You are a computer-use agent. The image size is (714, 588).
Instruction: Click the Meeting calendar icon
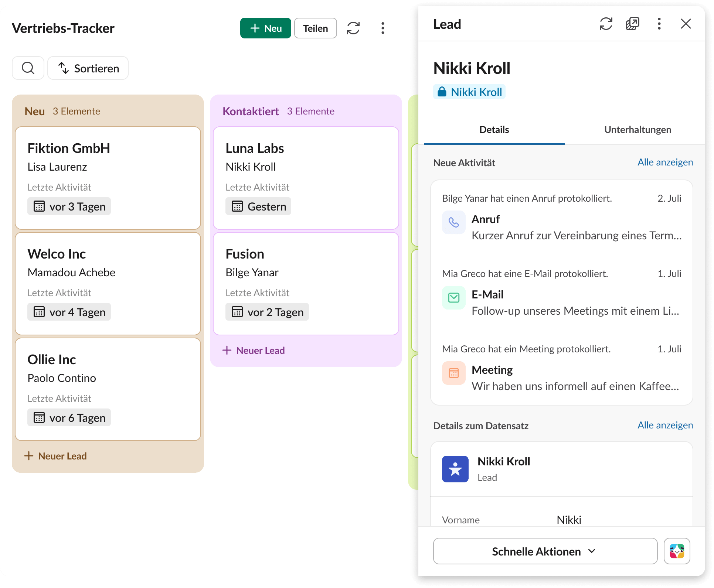(453, 373)
